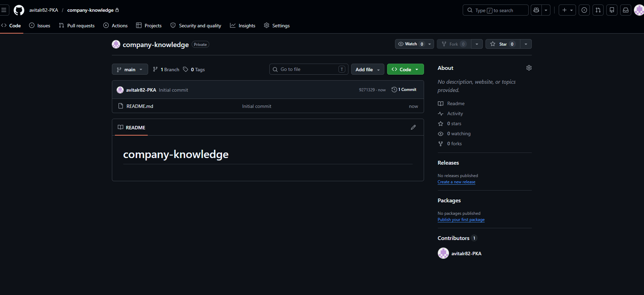Click avitalr82-PKA contributor name
The height and width of the screenshot is (295, 644).
(x=466, y=253)
